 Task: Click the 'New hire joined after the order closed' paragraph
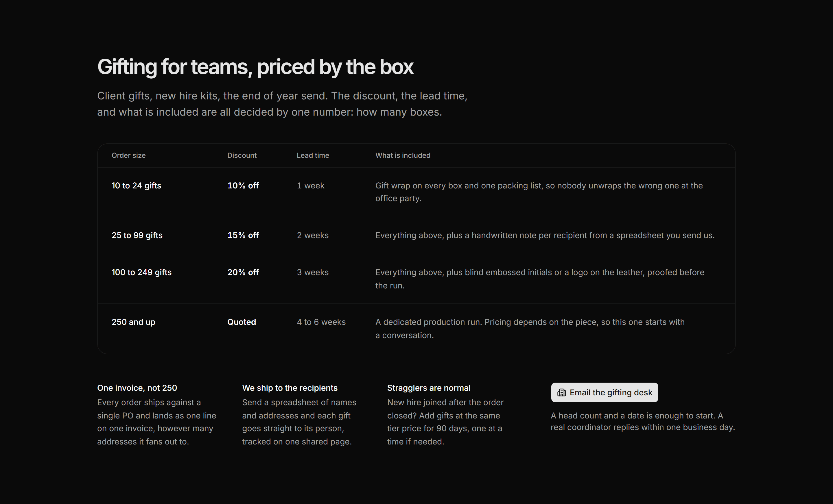(445, 422)
